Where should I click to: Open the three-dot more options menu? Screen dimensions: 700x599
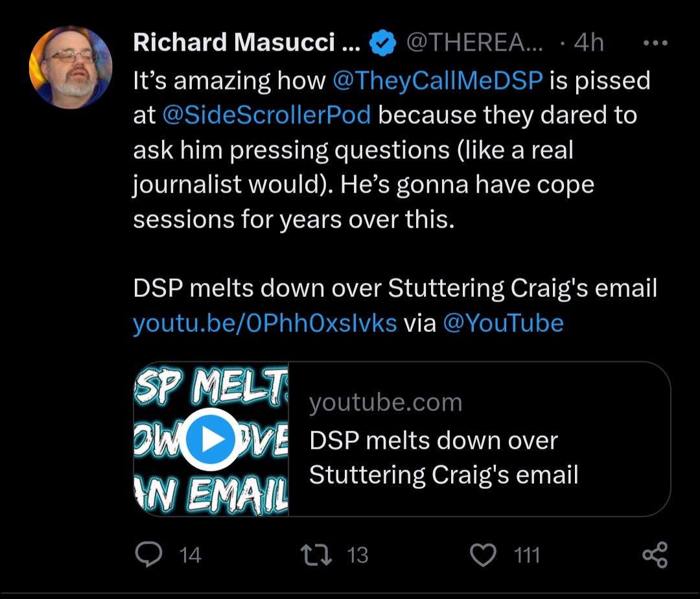tap(656, 41)
